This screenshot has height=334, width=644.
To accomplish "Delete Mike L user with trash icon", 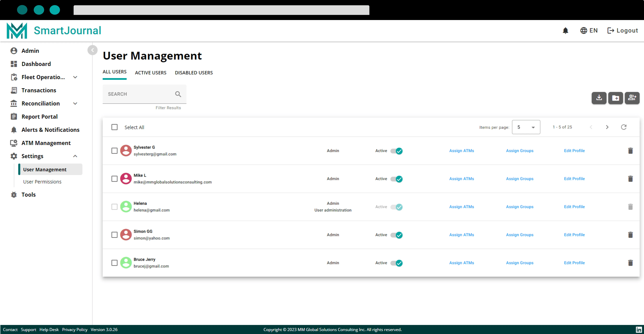I will [630, 179].
